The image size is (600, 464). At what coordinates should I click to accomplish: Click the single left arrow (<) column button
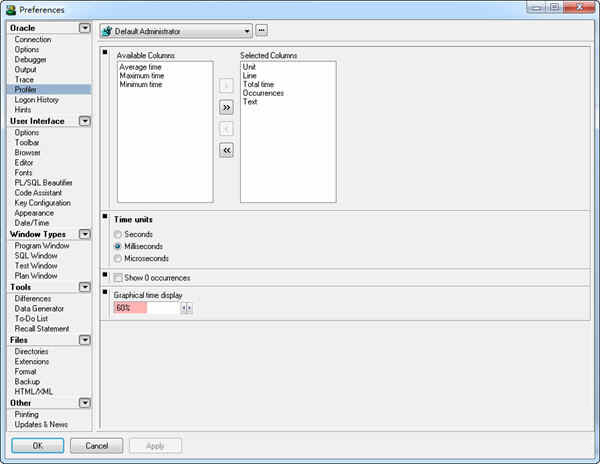pyautogui.click(x=226, y=128)
